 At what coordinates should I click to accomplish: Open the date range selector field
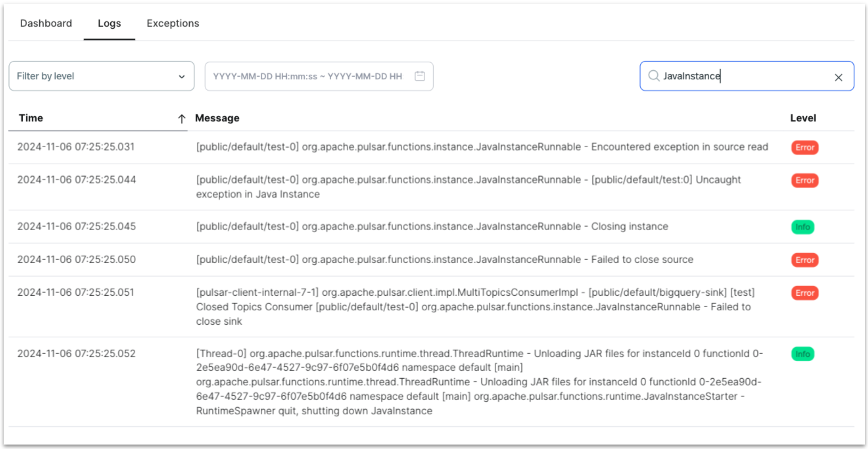coord(310,76)
